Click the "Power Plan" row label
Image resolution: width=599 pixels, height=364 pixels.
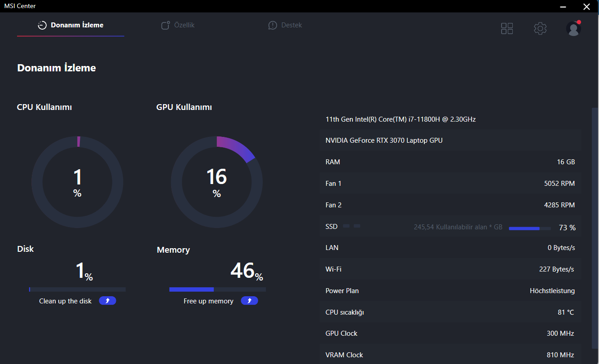pos(342,291)
